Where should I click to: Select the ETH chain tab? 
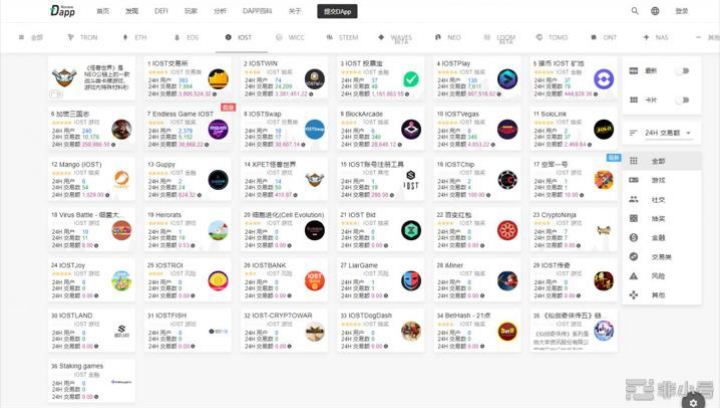(x=135, y=37)
